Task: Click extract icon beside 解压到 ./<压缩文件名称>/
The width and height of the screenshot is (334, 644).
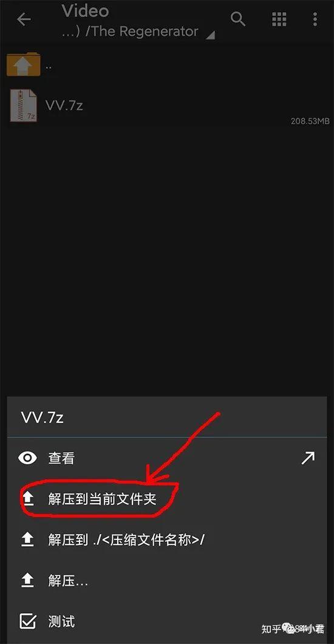Action: point(27,540)
